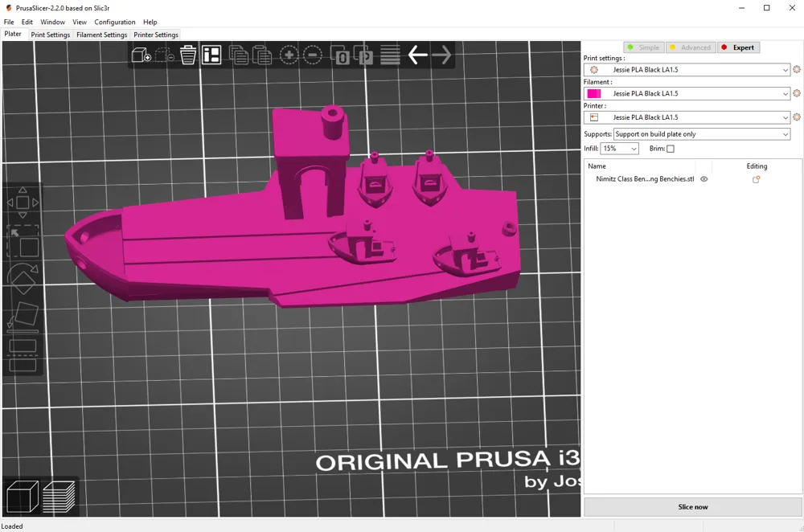
Task: Open layers preview via bottom-left icon
Action: tap(56, 497)
